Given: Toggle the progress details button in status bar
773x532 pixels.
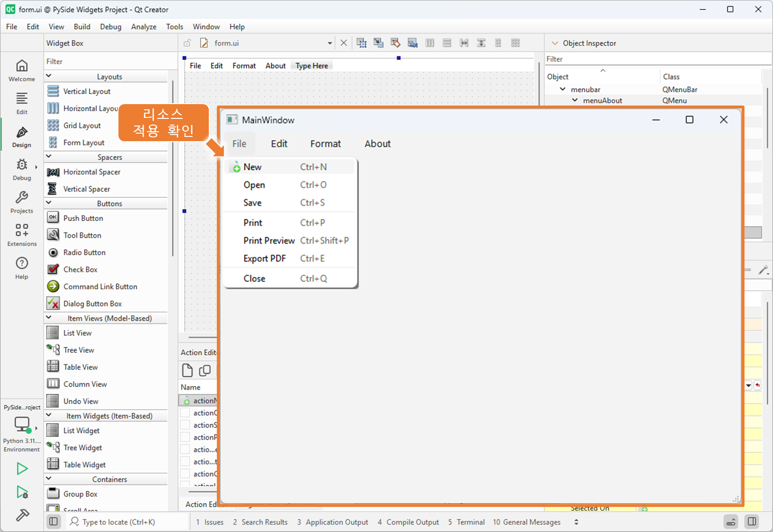Looking at the screenshot, I should pyautogui.click(x=731, y=522).
